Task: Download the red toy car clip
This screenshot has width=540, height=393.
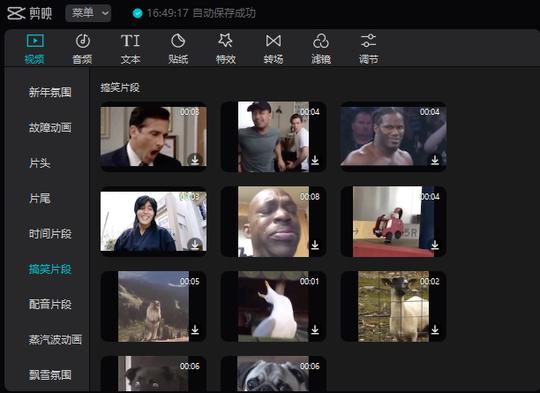Action: [x=435, y=245]
